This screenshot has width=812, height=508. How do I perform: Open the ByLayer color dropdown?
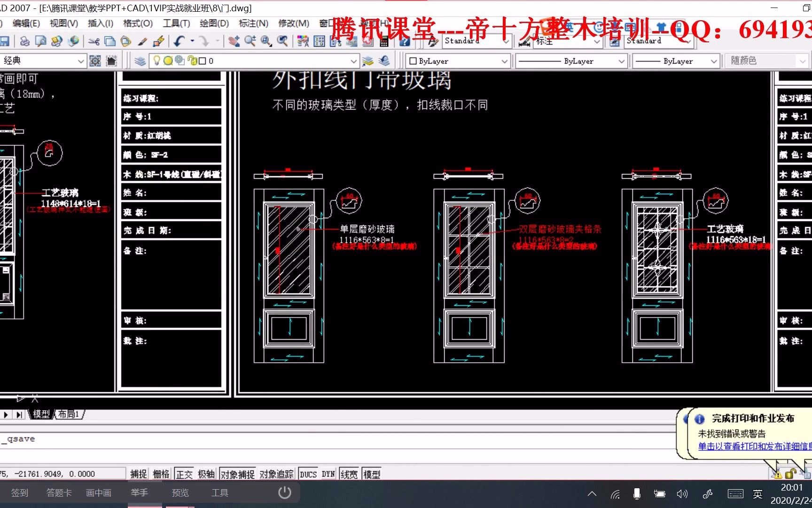click(505, 61)
